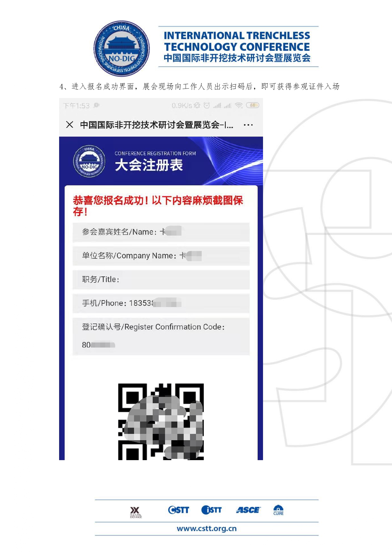
Task: Click the battery indicator in the phone status bar
Action: (x=253, y=105)
